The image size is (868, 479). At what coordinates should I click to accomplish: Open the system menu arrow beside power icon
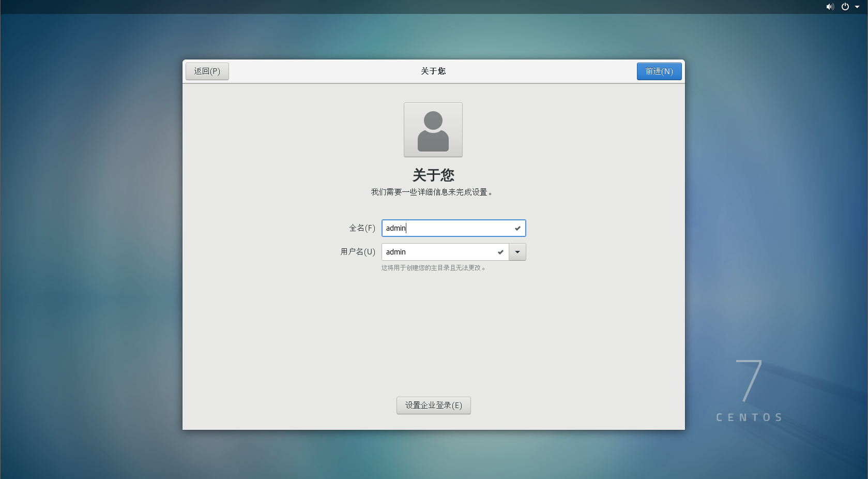point(857,7)
